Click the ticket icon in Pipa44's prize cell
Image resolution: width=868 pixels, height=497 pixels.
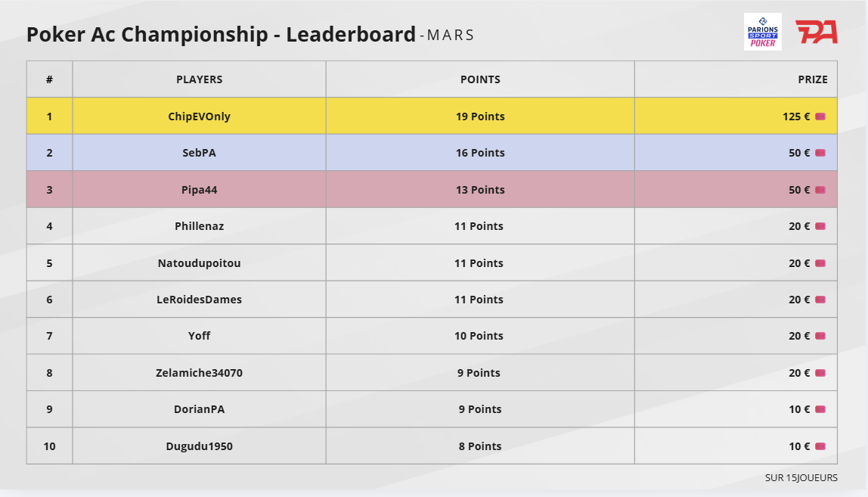(820, 190)
